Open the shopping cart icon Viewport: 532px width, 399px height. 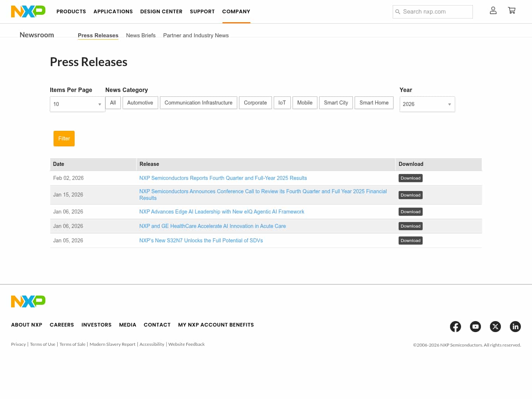click(512, 11)
